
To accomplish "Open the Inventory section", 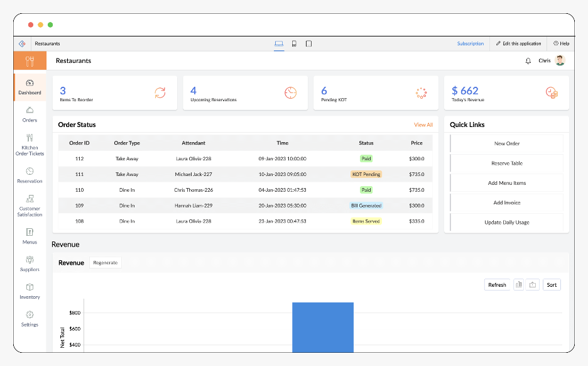I will click(x=29, y=292).
